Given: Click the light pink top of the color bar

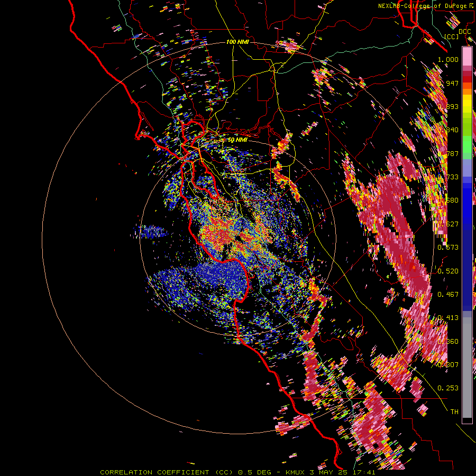Looking at the screenshot, I should pyautogui.click(x=467, y=56).
